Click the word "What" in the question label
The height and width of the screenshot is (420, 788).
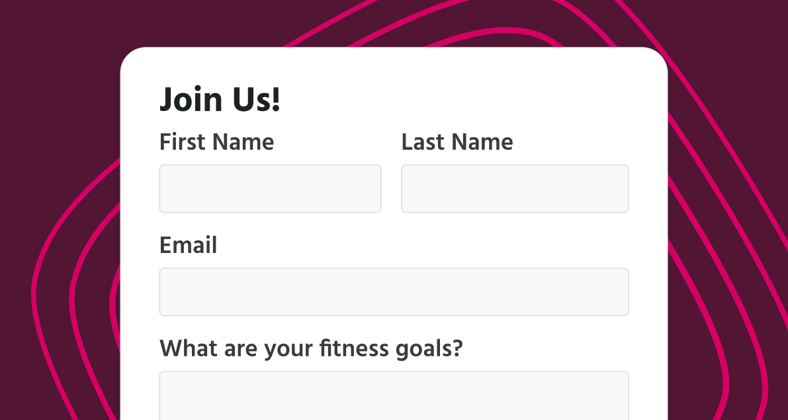[x=186, y=349]
